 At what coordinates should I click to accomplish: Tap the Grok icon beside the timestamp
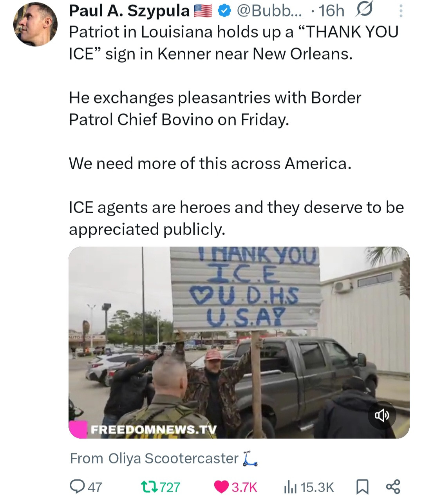pyautogui.click(x=364, y=11)
